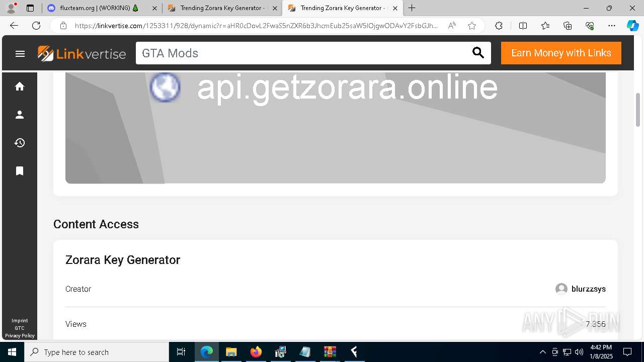
Task: Open the notifications center
Action: pyautogui.click(x=627, y=352)
